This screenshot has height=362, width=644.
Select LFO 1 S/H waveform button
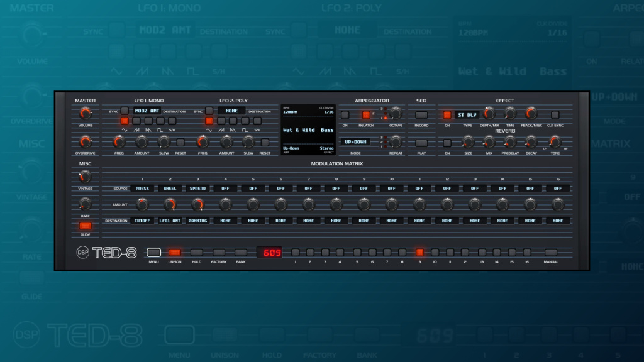click(x=172, y=121)
